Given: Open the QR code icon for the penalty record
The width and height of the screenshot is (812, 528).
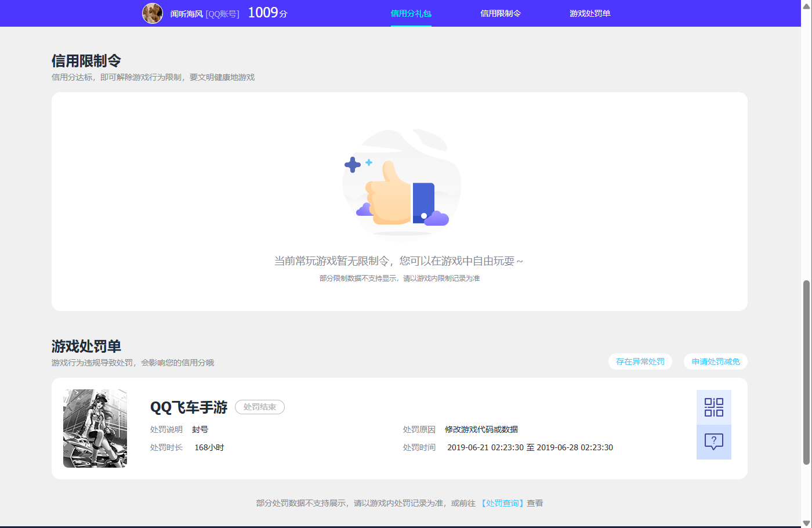Looking at the screenshot, I should pyautogui.click(x=714, y=407).
